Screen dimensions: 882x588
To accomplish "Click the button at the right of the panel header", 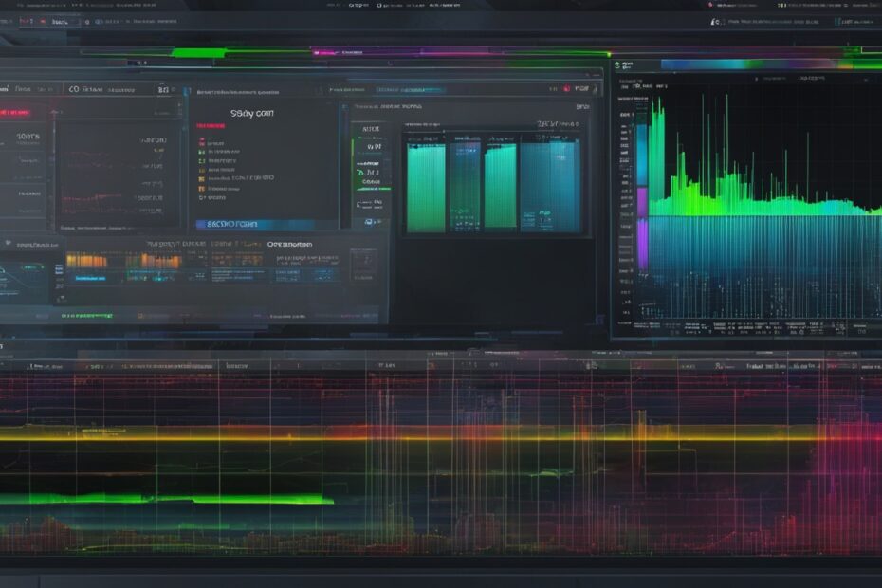I will (584, 87).
